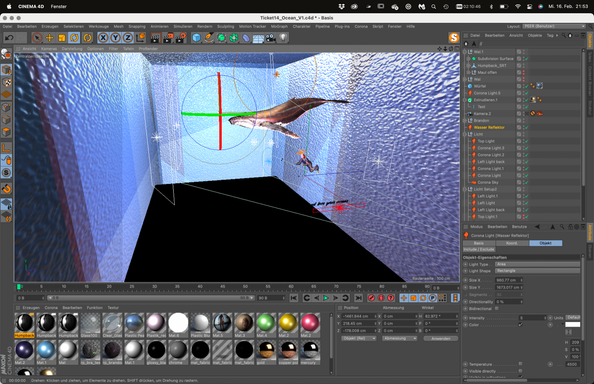The height and width of the screenshot is (384, 594).
Task: Toggle the Color checkbox
Action: 521,325
